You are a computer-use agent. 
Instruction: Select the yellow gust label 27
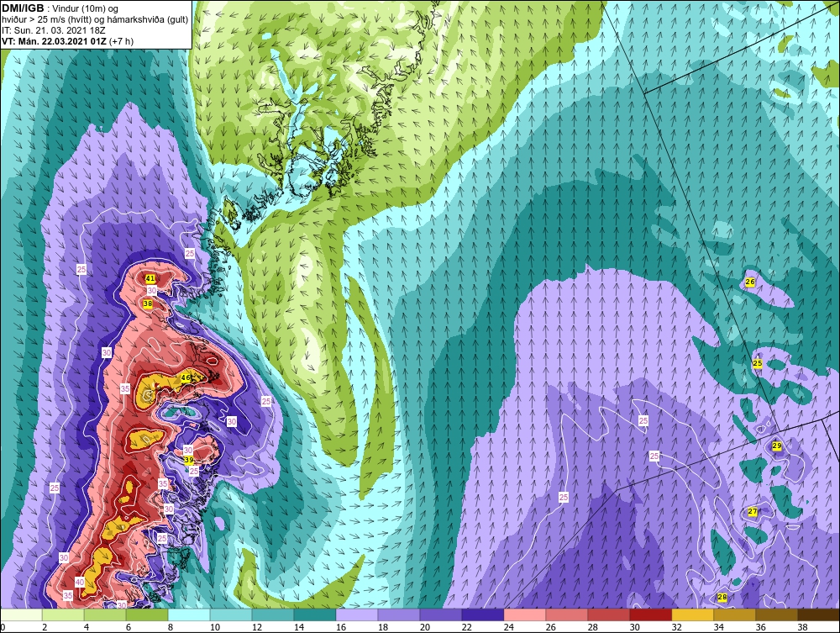752,511
